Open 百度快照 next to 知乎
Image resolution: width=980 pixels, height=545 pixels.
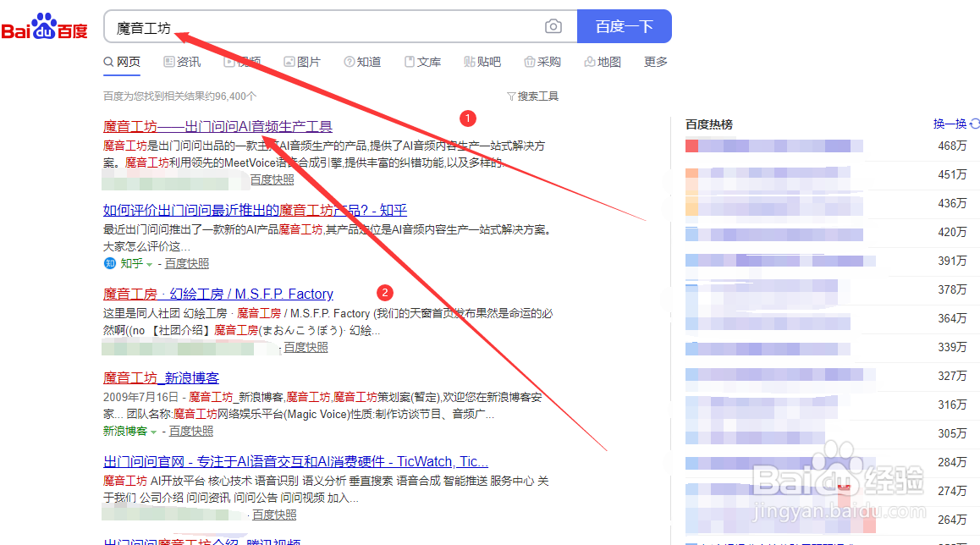pyautogui.click(x=187, y=263)
